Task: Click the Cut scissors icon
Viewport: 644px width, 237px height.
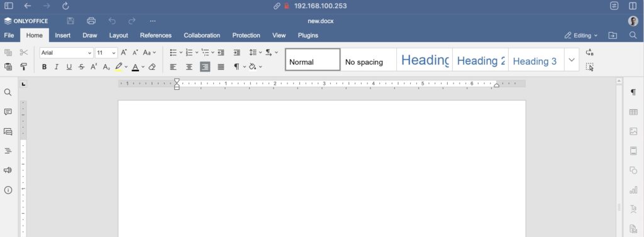Action: 24,53
